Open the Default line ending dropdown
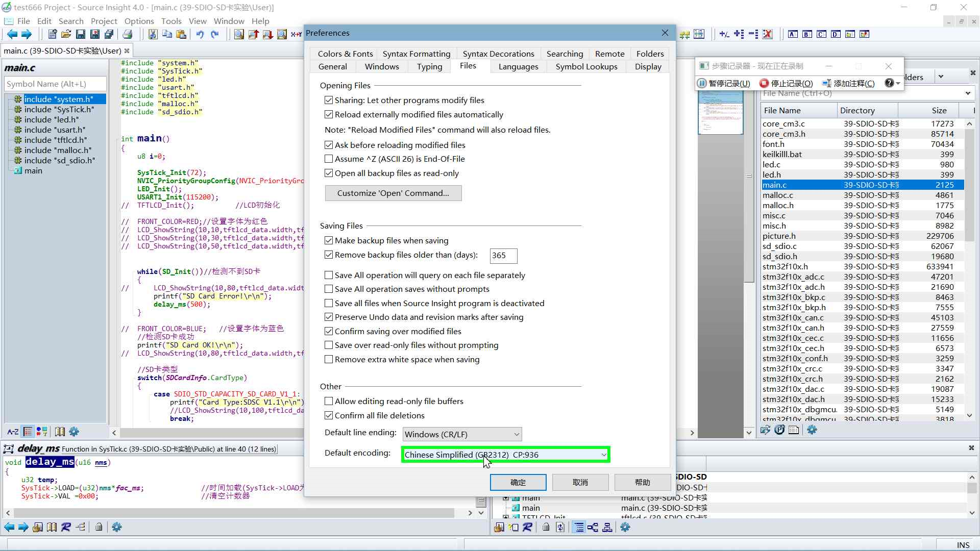 [x=462, y=435]
